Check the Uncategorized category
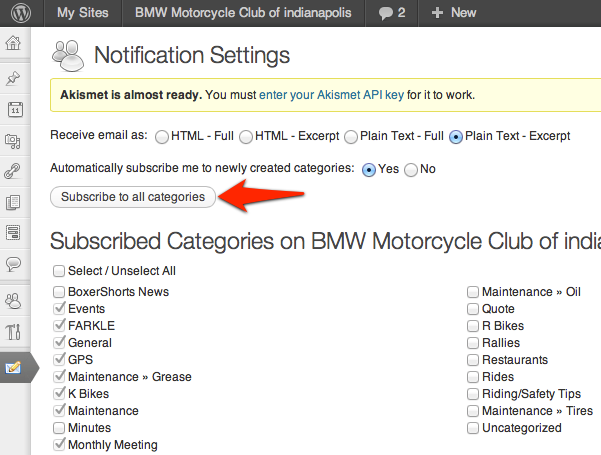601x455 pixels. (473, 428)
